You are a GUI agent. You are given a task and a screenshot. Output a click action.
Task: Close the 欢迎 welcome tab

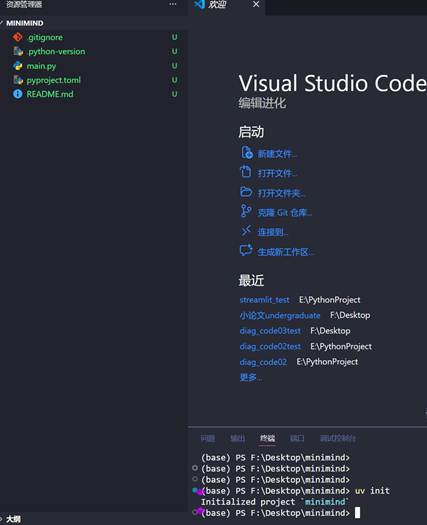[x=256, y=4]
